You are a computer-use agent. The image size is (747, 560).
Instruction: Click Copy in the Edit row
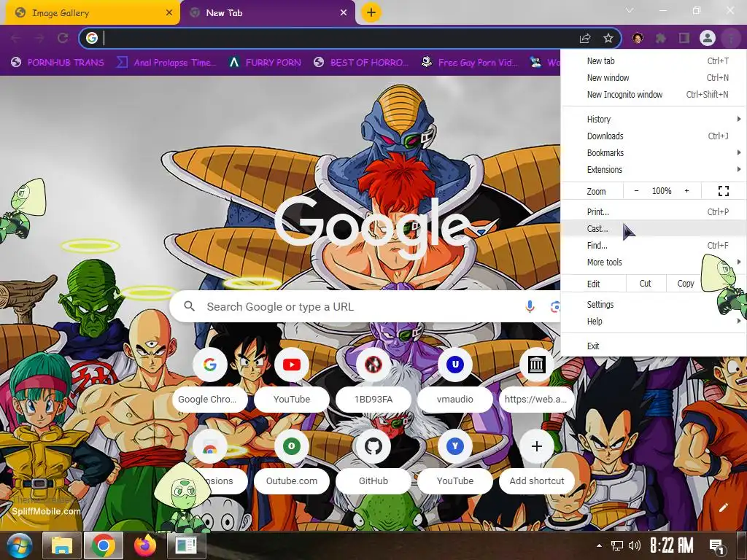(686, 284)
